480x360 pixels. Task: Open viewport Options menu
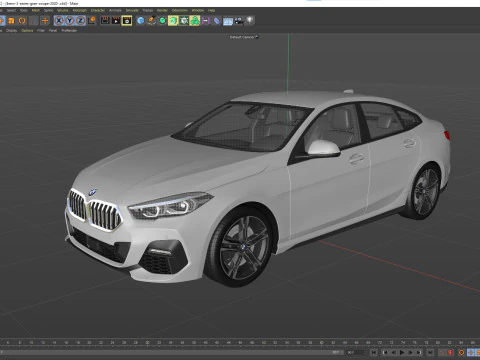(x=27, y=30)
